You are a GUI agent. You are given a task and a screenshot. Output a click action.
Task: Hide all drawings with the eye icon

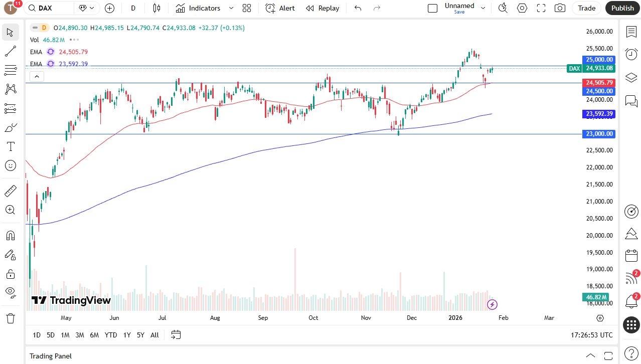point(10,292)
